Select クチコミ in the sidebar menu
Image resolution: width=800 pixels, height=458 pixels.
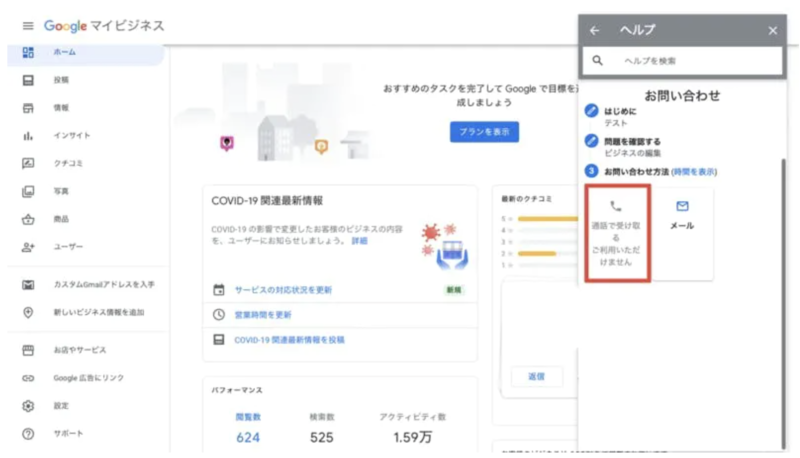[68, 163]
